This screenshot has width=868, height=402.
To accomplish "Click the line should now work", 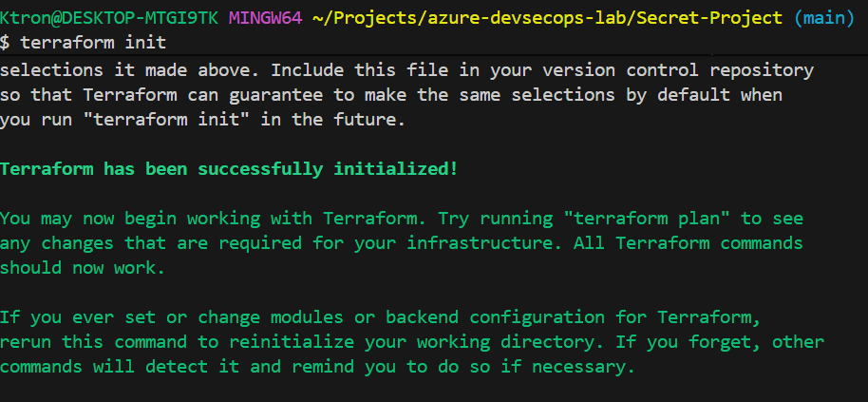I will (83, 268).
